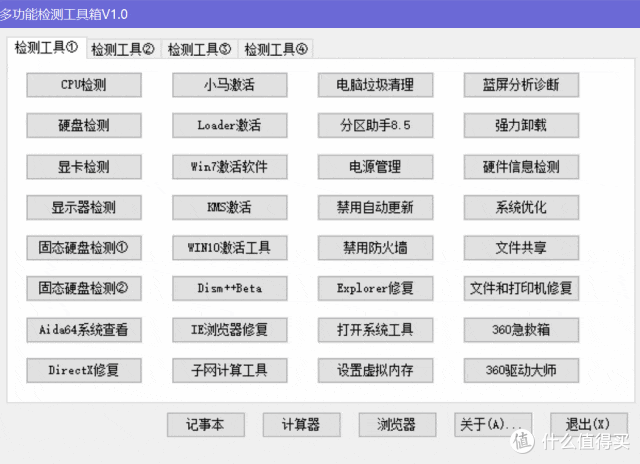
Task: Open 关于(A)... dialog
Action: 493,425
